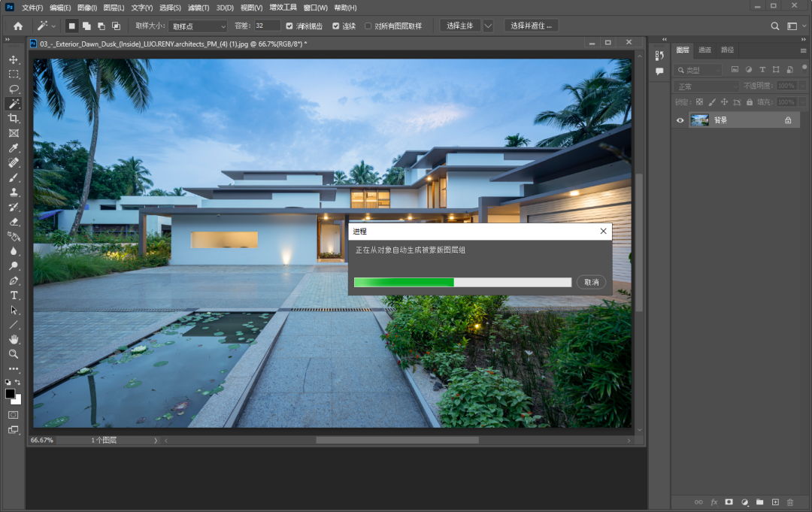Screen dimensions: 812x512
Task: Go to the Home screen icon
Action: pos(18,26)
